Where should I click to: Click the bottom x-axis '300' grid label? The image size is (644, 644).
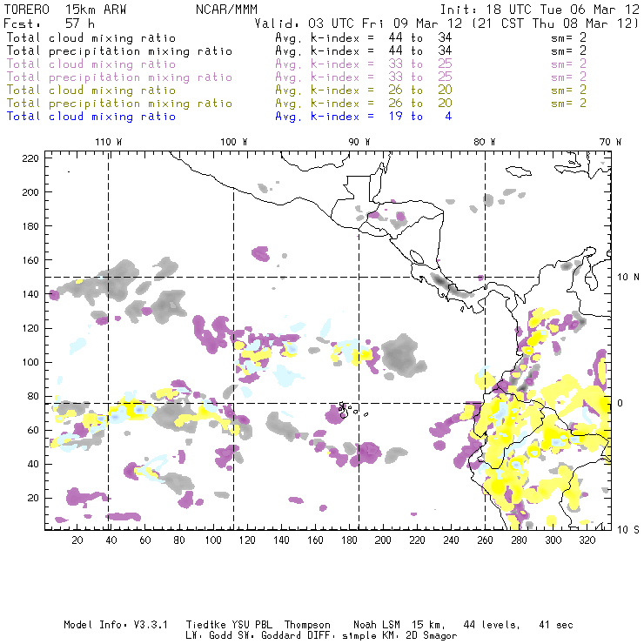pos(553,540)
